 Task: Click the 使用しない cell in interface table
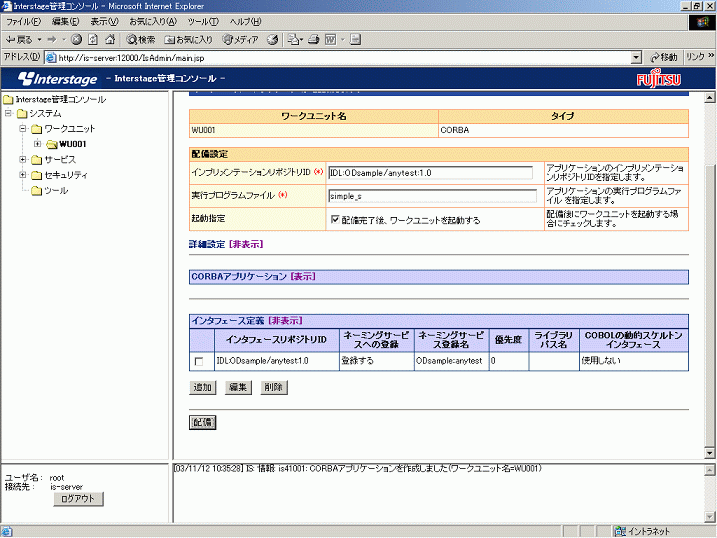(x=633, y=361)
